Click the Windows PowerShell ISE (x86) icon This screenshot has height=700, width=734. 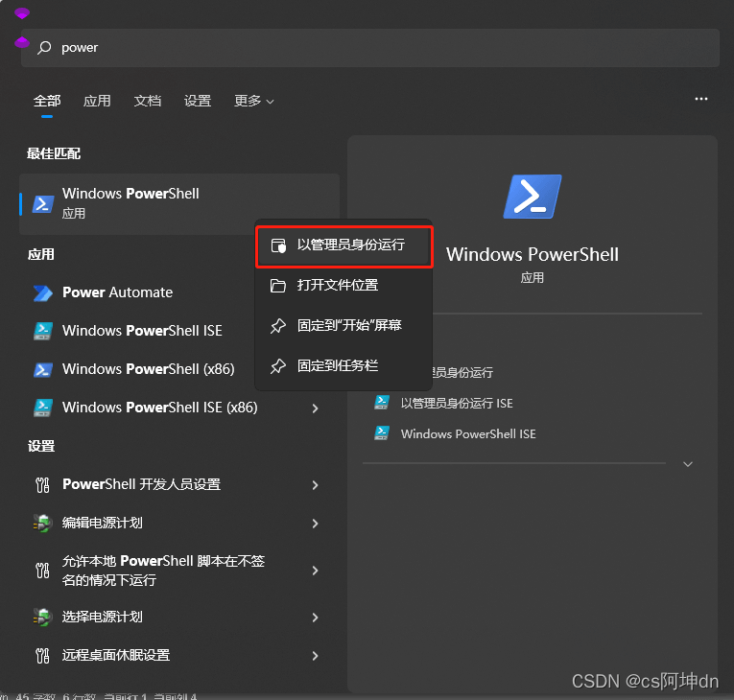click(x=42, y=408)
